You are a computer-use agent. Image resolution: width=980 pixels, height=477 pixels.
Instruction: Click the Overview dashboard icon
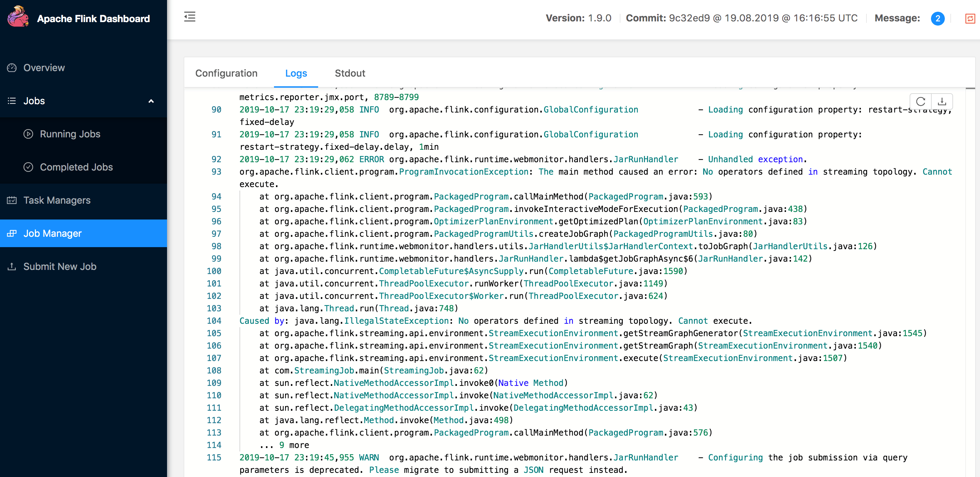pyautogui.click(x=12, y=68)
